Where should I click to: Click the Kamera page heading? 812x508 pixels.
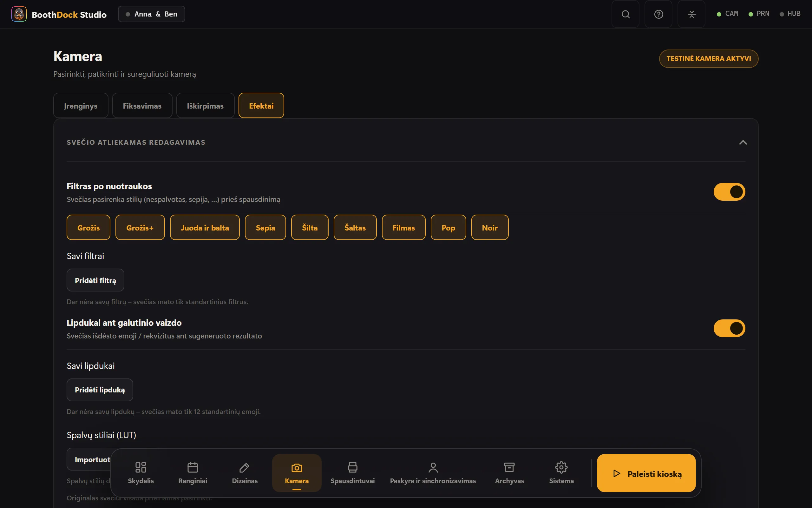pos(78,56)
